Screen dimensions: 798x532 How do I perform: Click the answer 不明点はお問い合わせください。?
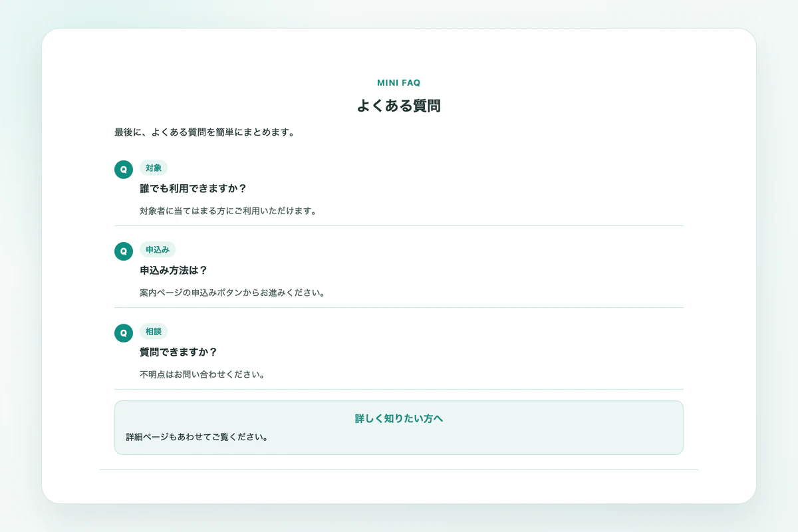point(203,375)
